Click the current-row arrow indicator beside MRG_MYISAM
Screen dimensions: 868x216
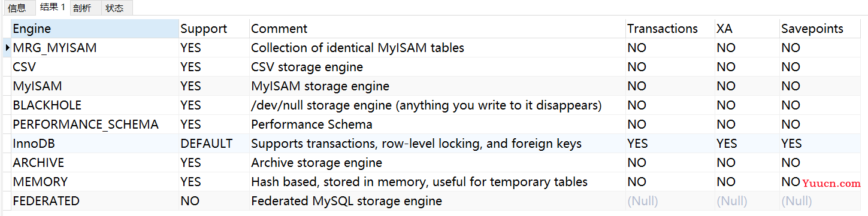7,47
